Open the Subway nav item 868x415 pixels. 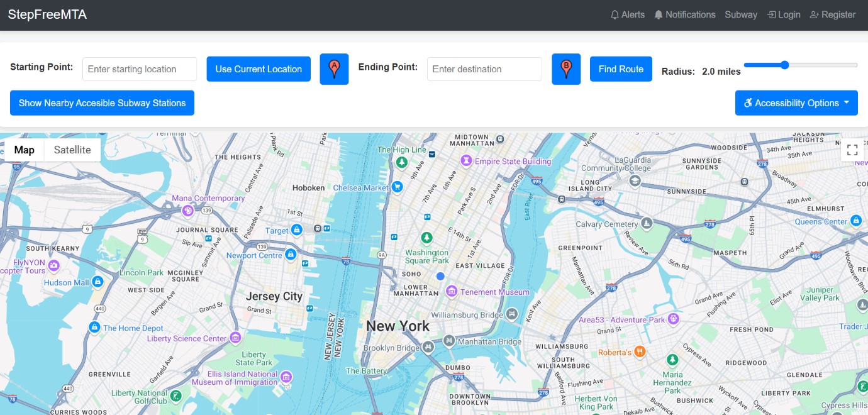point(741,14)
